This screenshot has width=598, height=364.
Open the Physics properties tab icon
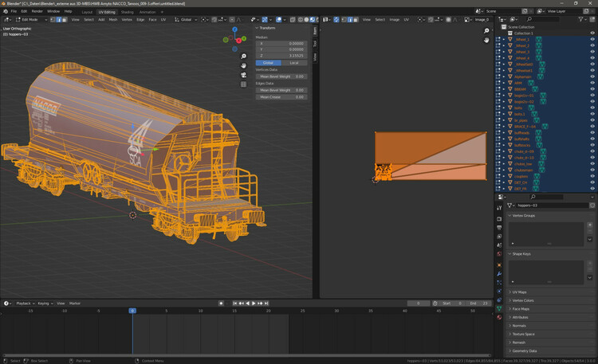pos(499,292)
